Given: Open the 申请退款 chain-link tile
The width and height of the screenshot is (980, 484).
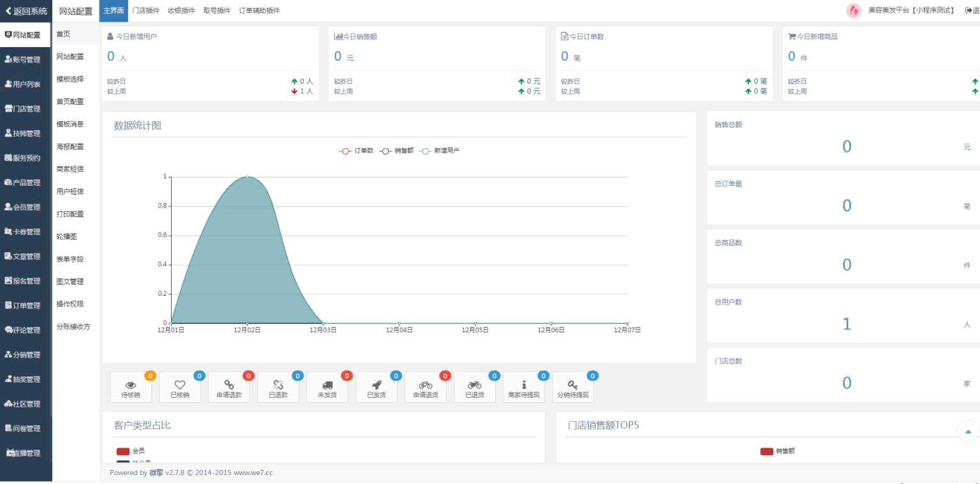Looking at the screenshot, I should point(229,388).
